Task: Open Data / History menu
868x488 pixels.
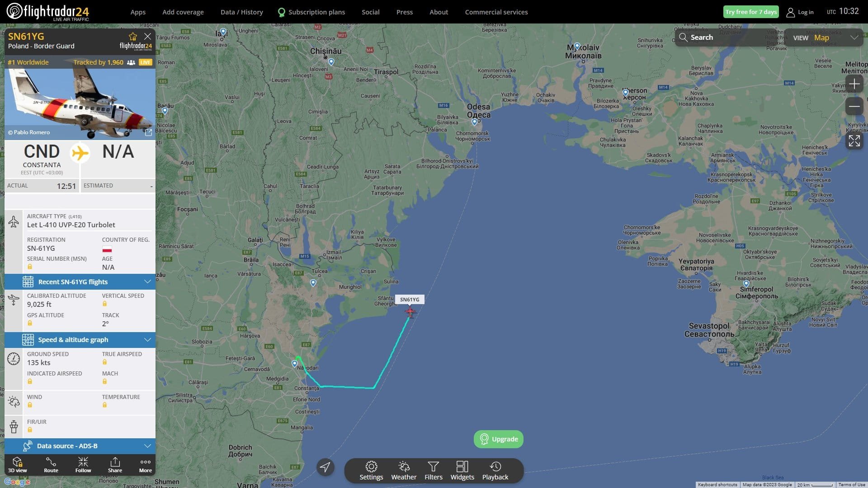Action: (x=241, y=12)
